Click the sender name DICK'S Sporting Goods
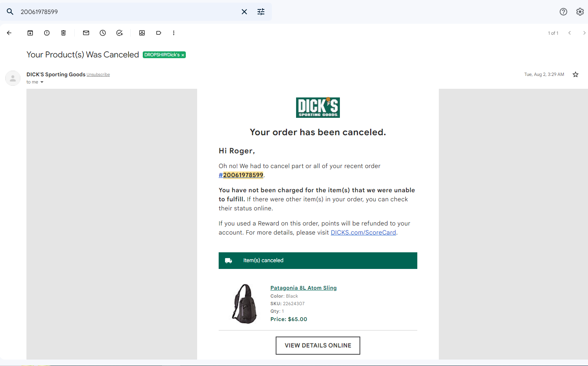The height and width of the screenshot is (366, 588). click(56, 74)
